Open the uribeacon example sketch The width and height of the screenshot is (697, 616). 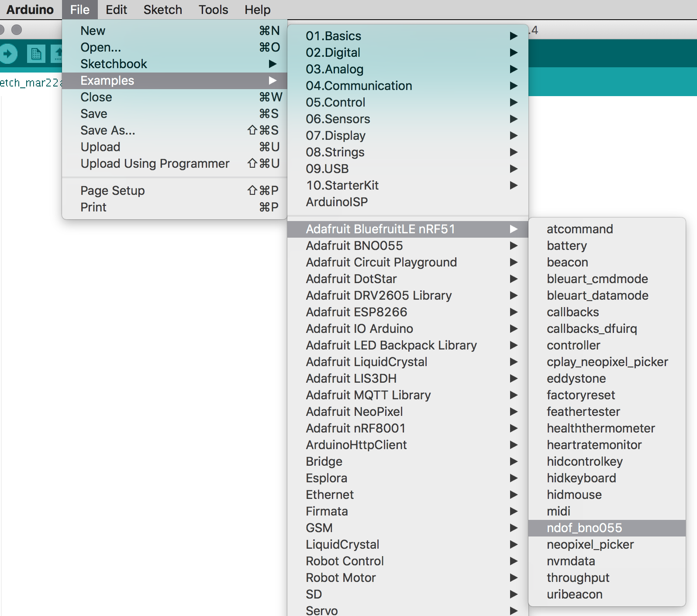pyautogui.click(x=607, y=594)
